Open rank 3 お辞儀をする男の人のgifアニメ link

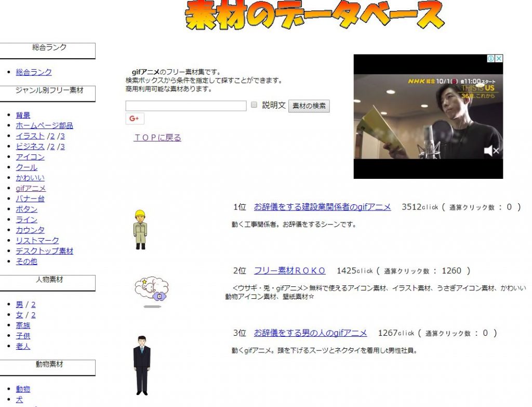[x=311, y=333]
